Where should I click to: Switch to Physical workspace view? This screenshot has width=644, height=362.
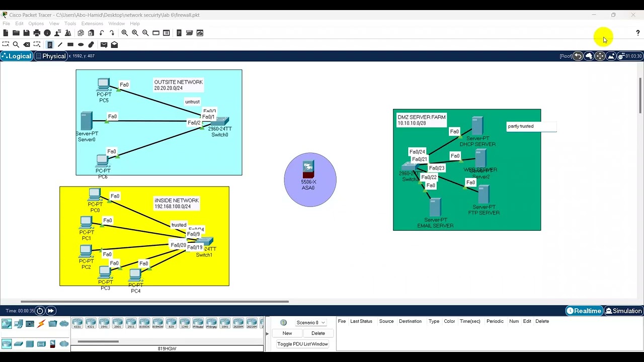[51, 56]
